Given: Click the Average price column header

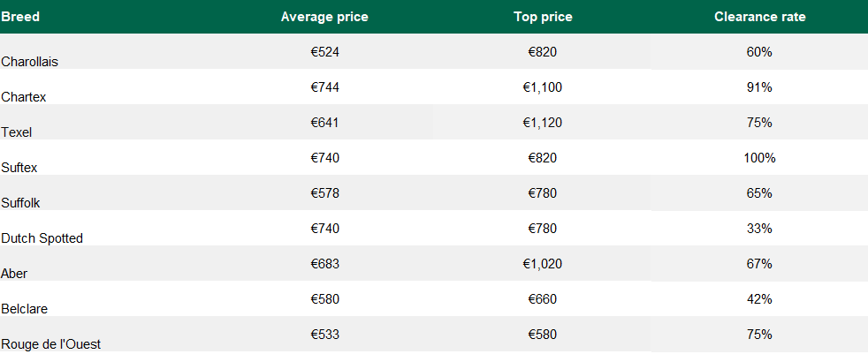Looking at the screenshot, I should pyautogui.click(x=324, y=17).
